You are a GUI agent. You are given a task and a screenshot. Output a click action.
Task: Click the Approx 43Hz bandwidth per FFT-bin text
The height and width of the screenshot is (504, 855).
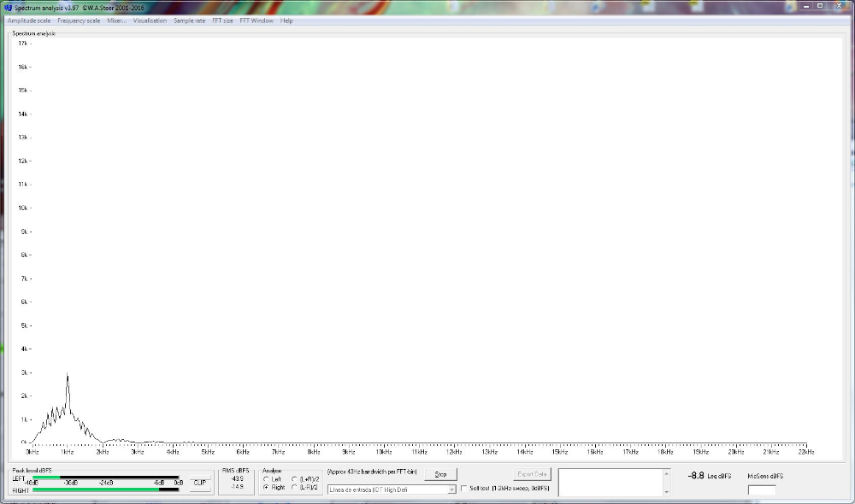372,472
